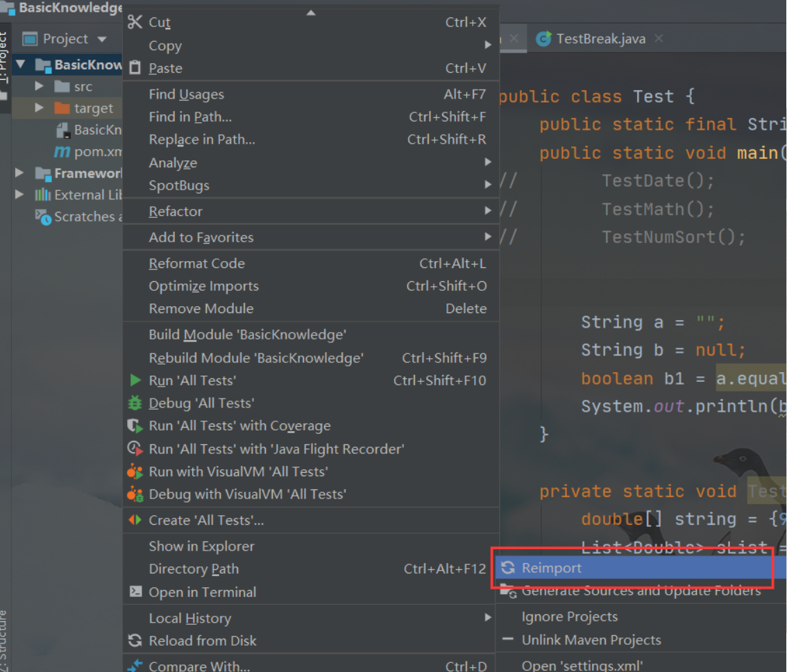This screenshot has height=672, width=787.
Task: Choose Directory Path entry
Action: coord(310,569)
